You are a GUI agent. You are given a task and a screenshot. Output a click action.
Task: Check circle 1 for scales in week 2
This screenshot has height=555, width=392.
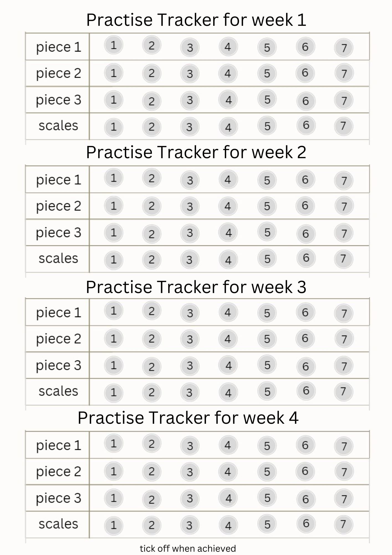point(113,259)
